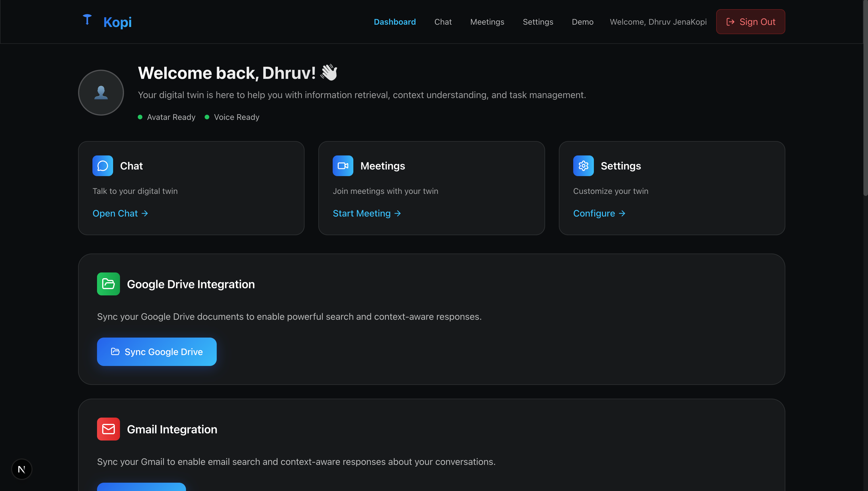This screenshot has width=868, height=491.
Task: Open the Demo nav link
Action: (582, 22)
